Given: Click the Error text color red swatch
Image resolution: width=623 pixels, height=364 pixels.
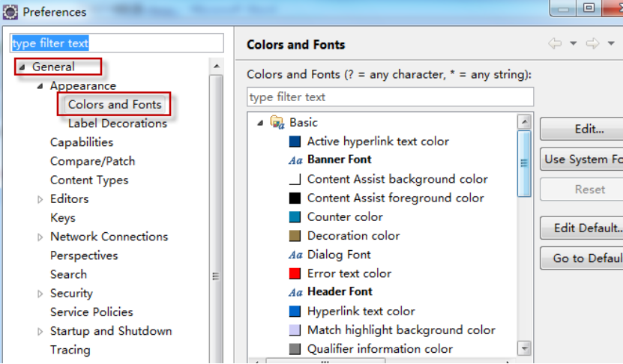Looking at the screenshot, I should [295, 273].
